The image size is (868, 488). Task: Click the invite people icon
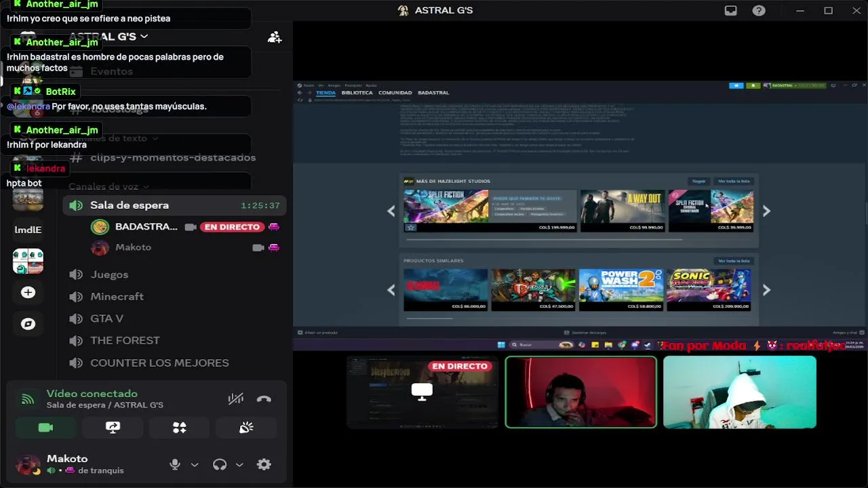coord(275,37)
